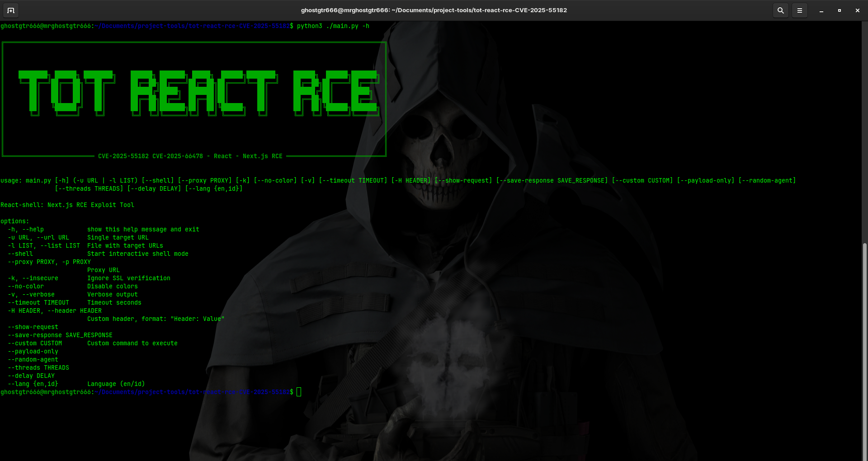Click the cursor at the bottom shell prompt
Screen dimensions: 868x461
pyautogui.click(x=299, y=392)
